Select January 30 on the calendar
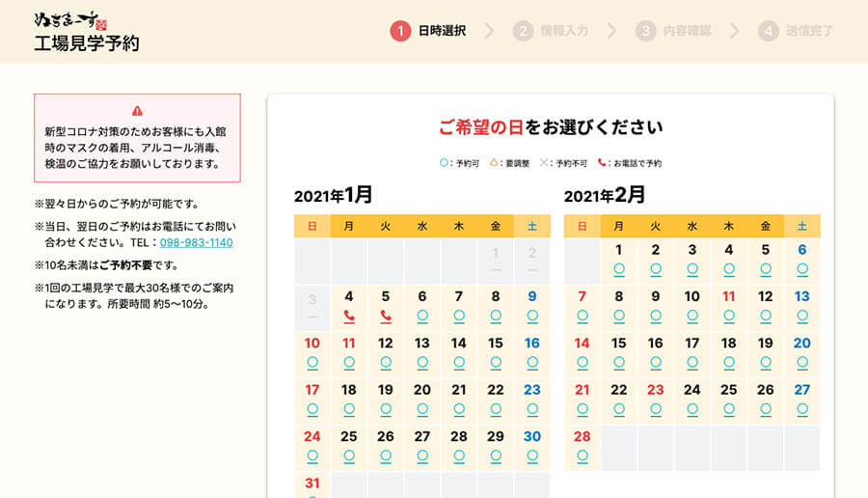868x498 pixels. (532, 445)
